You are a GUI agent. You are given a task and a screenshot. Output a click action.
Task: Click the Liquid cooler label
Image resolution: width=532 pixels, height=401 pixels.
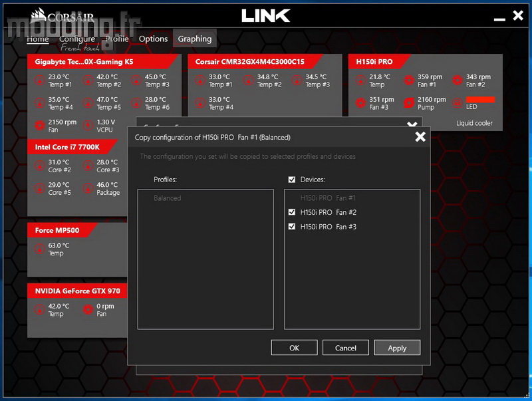[474, 123]
